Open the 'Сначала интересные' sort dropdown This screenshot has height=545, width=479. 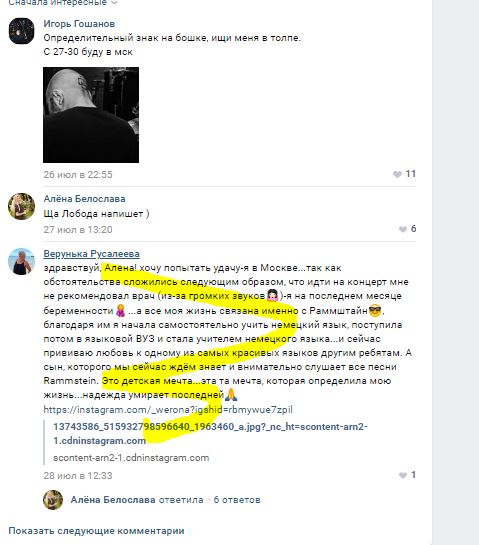pos(63,3)
